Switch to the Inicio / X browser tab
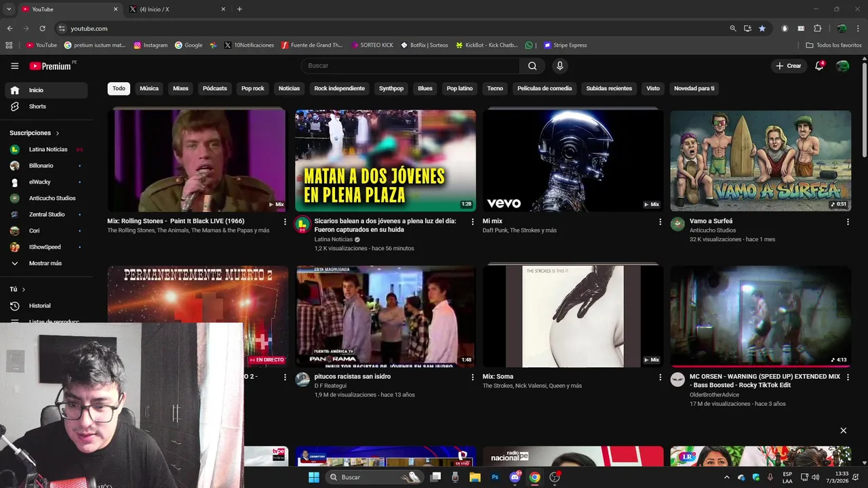Viewport: 868px width, 488px height. pos(176,9)
